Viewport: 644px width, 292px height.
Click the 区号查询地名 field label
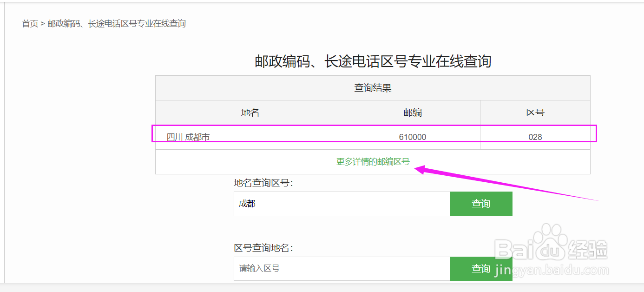click(263, 248)
